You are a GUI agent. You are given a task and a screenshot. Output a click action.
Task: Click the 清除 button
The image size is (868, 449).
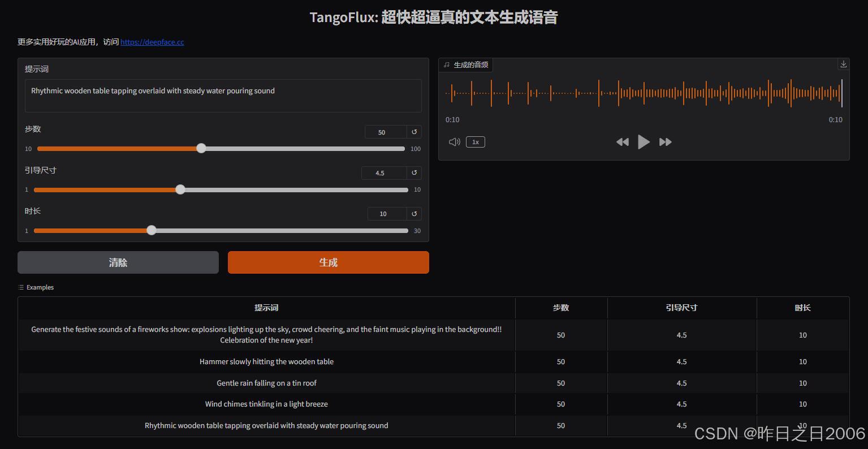click(118, 262)
